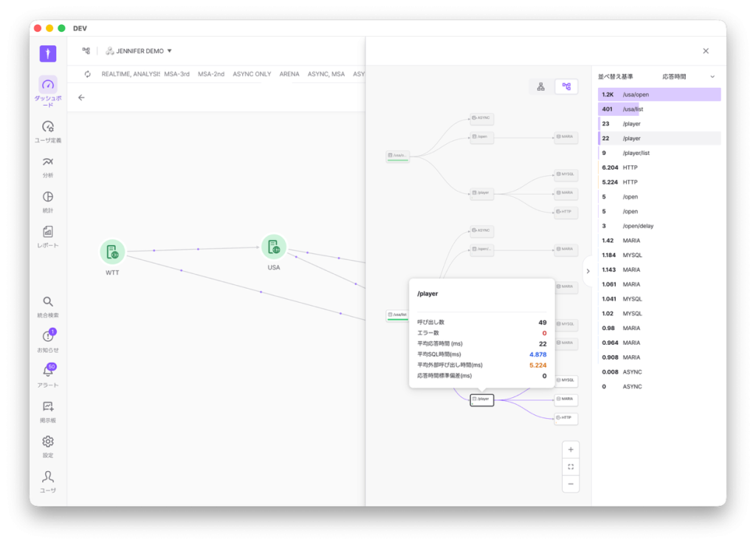Open the 統合検索 search icon
Screen dimensions: 756x545
coord(47,302)
